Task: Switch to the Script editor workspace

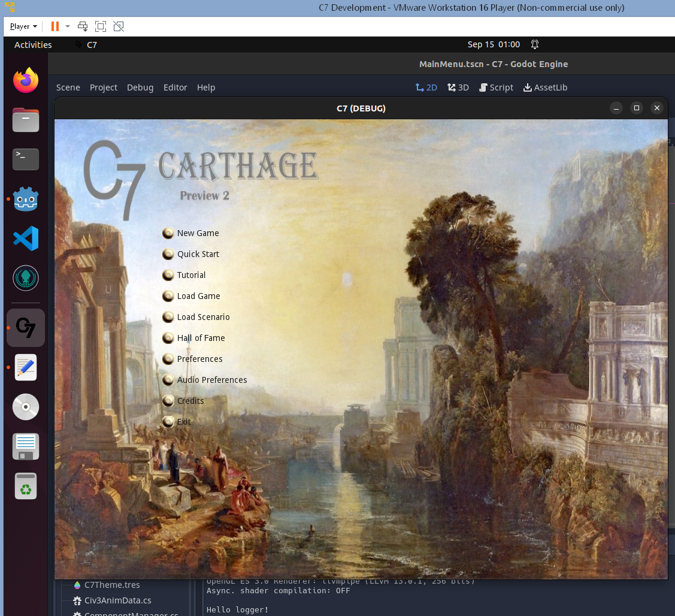Action: click(496, 87)
